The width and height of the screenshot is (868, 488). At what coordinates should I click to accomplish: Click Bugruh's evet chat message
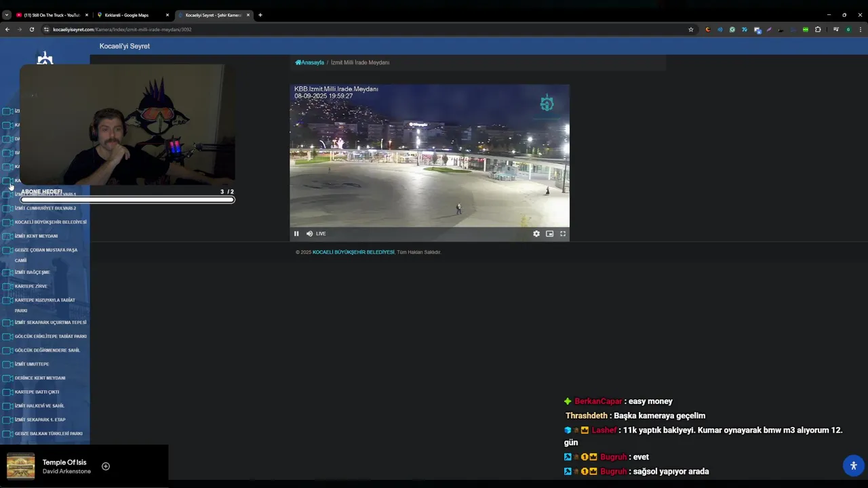point(641,457)
